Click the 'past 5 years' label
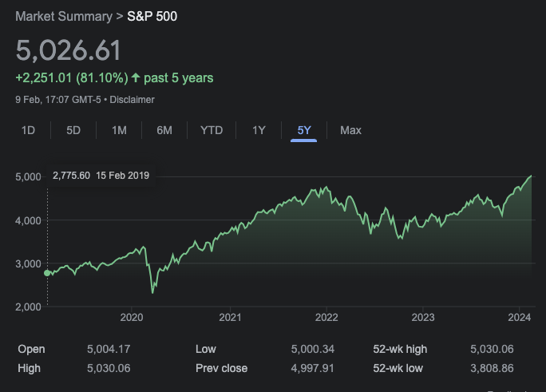546x392 pixels. click(x=178, y=78)
